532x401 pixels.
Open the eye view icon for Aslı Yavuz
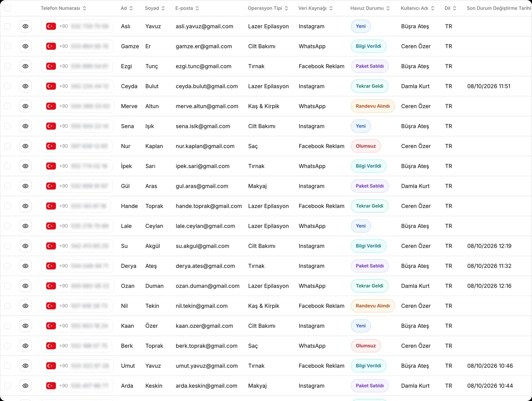click(x=25, y=26)
